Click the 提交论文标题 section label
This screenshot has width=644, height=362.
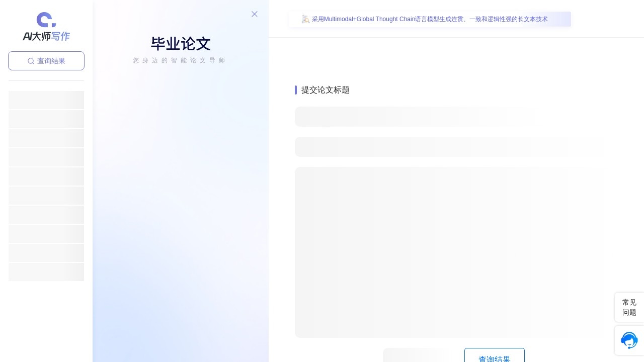coord(325,90)
